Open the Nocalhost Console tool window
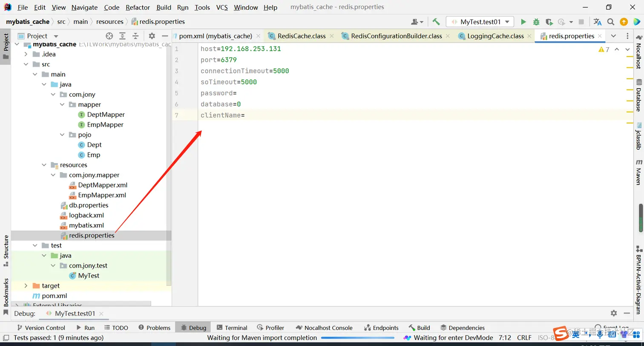 [x=324, y=328]
